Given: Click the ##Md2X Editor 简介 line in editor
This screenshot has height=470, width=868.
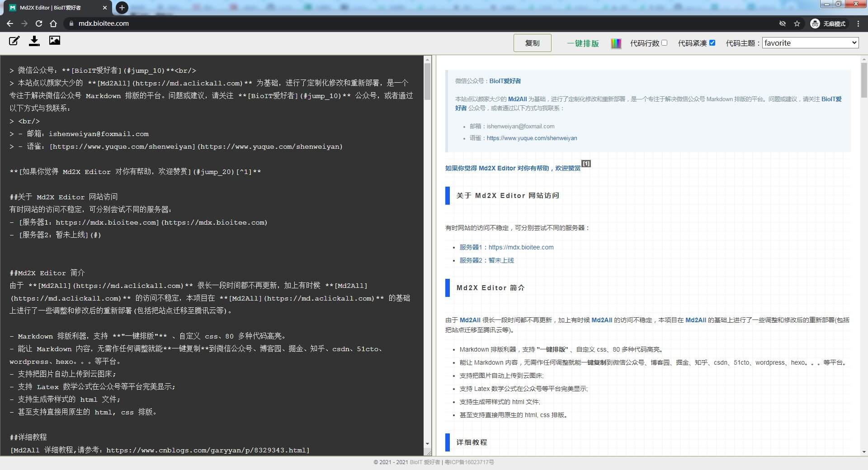Looking at the screenshot, I should tap(47, 273).
